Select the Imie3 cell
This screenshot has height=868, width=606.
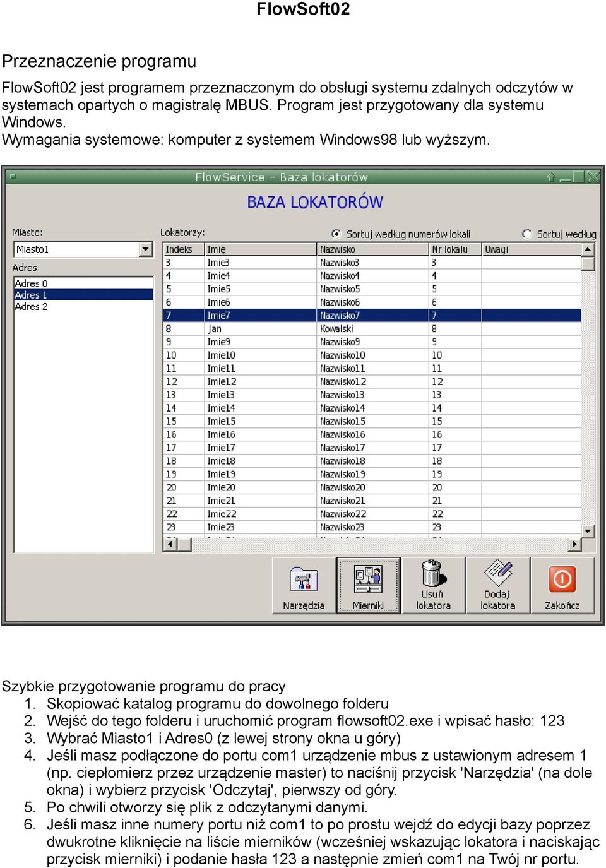pyautogui.click(x=260, y=262)
